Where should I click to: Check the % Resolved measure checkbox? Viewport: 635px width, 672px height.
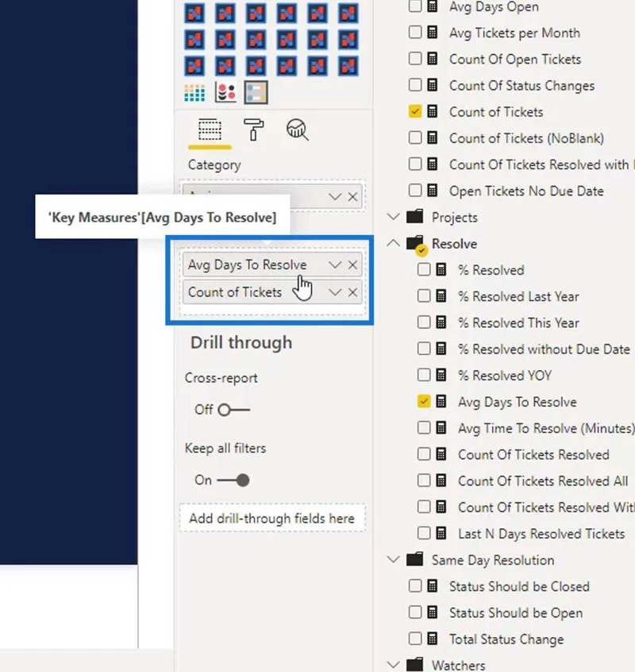click(424, 269)
